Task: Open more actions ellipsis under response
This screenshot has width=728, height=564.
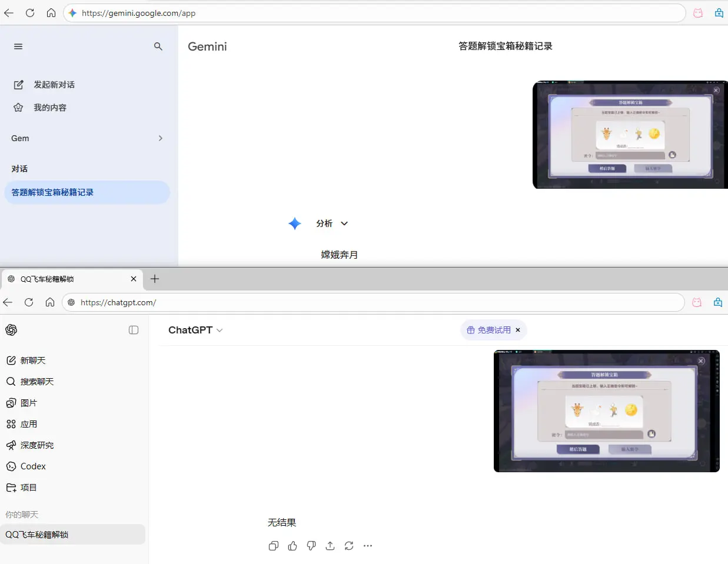Action: click(x=368, y=546)
